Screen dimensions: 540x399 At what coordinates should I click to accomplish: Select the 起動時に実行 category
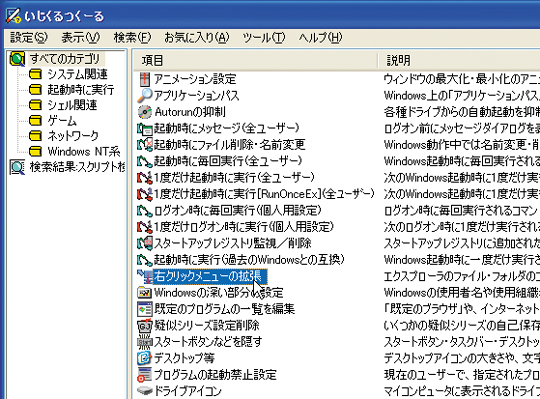click(81, 90)
